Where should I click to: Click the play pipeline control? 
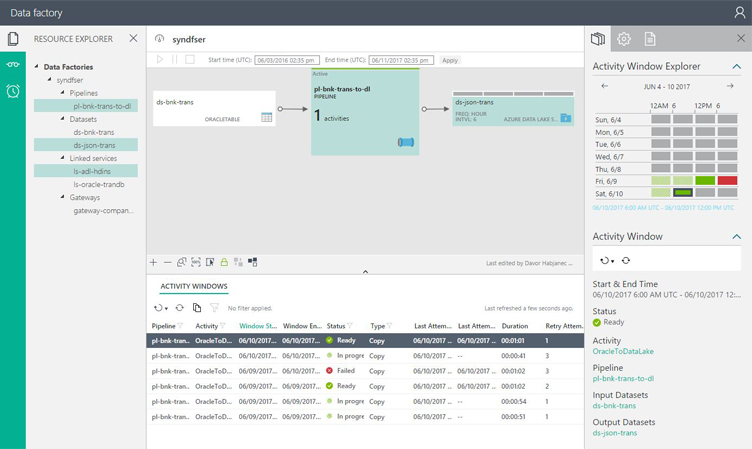[160, 59]
